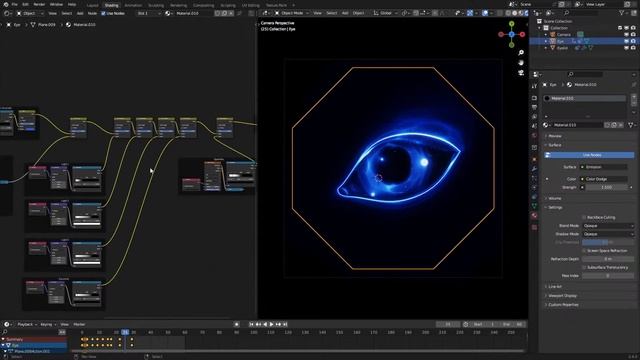Image resolution: width=640 pixels, height=360 pixels.
Task: Click the blue Use Nodes button in properties
Action: [589, 155]
